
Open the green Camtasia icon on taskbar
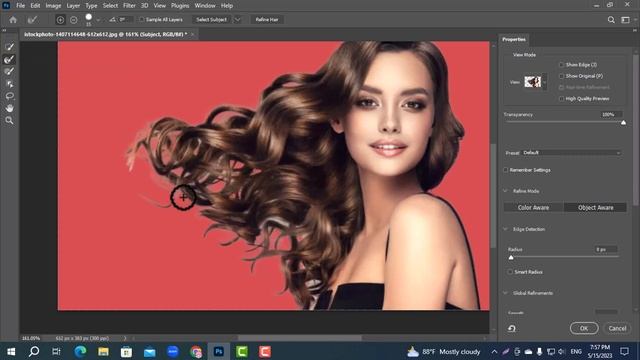click(x=242, y=351)
